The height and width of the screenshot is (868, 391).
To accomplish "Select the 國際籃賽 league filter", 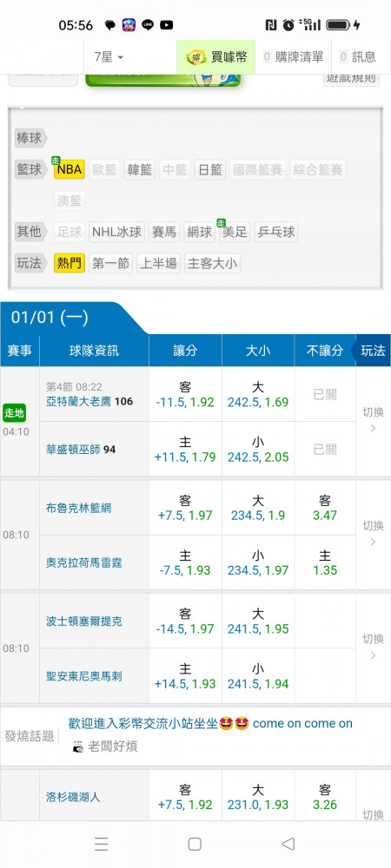I will click(257, 169).
